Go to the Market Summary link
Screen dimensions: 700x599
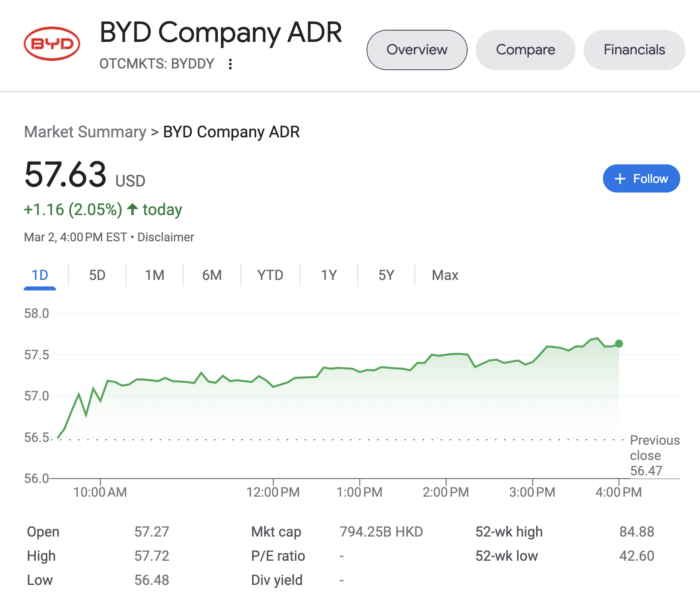[85, 132]
